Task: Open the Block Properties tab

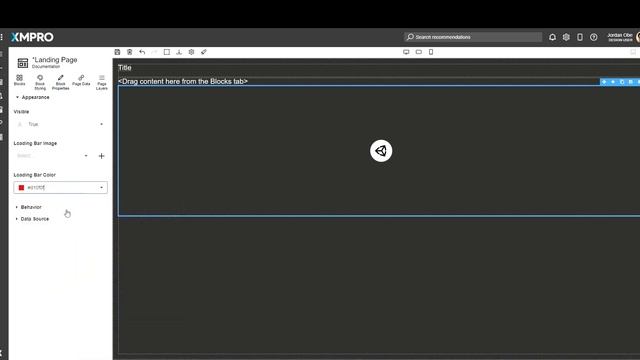Action: point(60,82)
